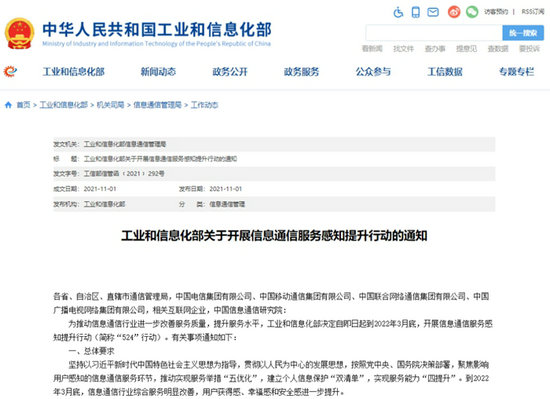
Task: Go to 专题专栏 in the navigation
Action: point(517,72)
